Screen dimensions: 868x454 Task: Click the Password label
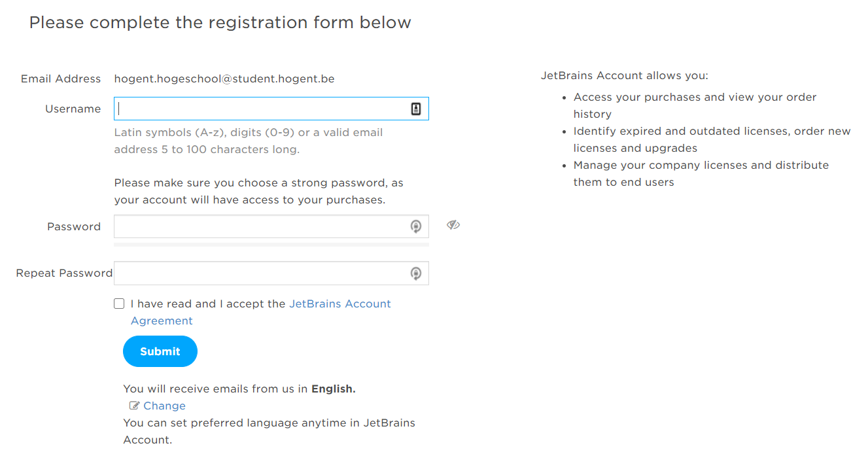[74, 226]
